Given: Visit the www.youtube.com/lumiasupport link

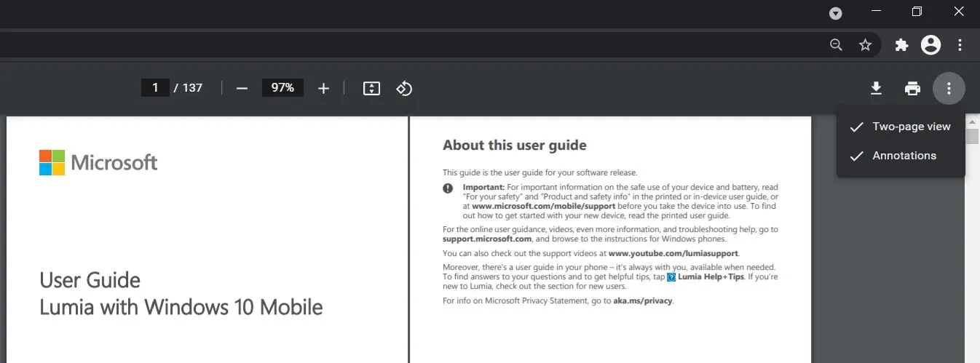Looking at the screenshot, I should [x=673, y=253].
